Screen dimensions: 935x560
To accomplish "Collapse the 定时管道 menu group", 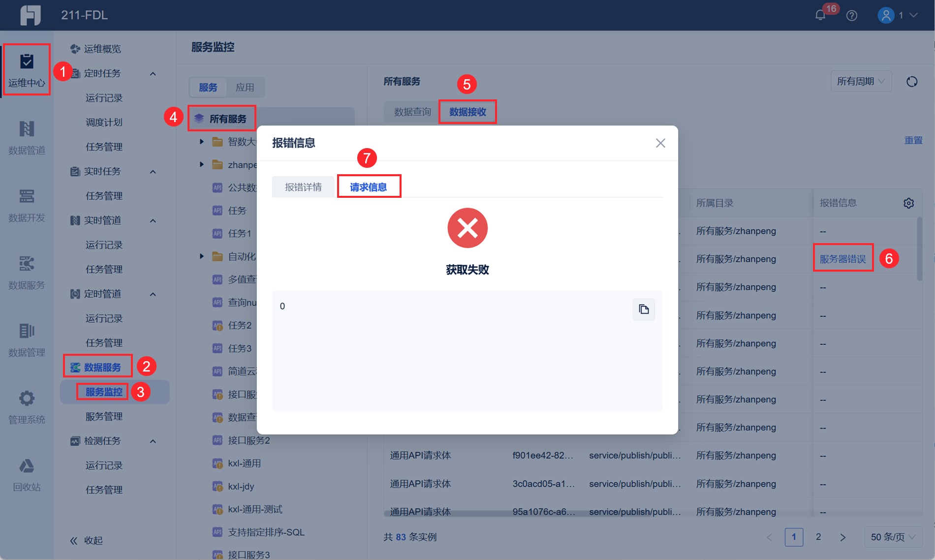I will pos(153,294).
